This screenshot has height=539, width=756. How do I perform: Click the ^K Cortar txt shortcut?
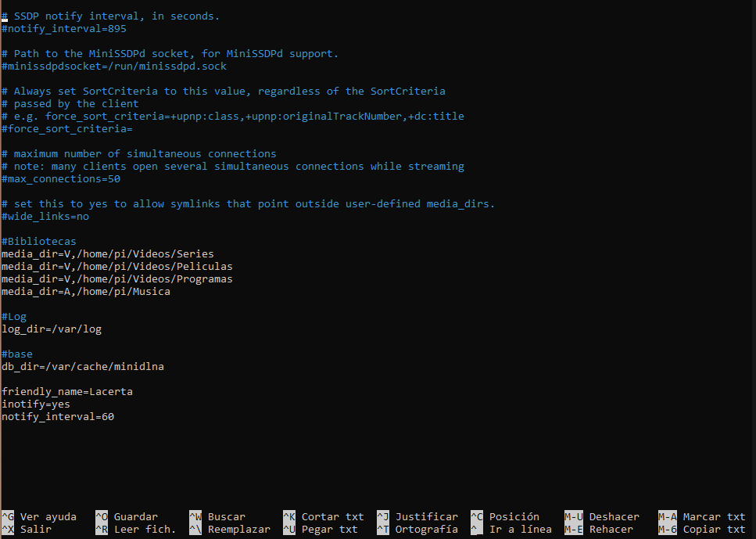coord(323,517)
